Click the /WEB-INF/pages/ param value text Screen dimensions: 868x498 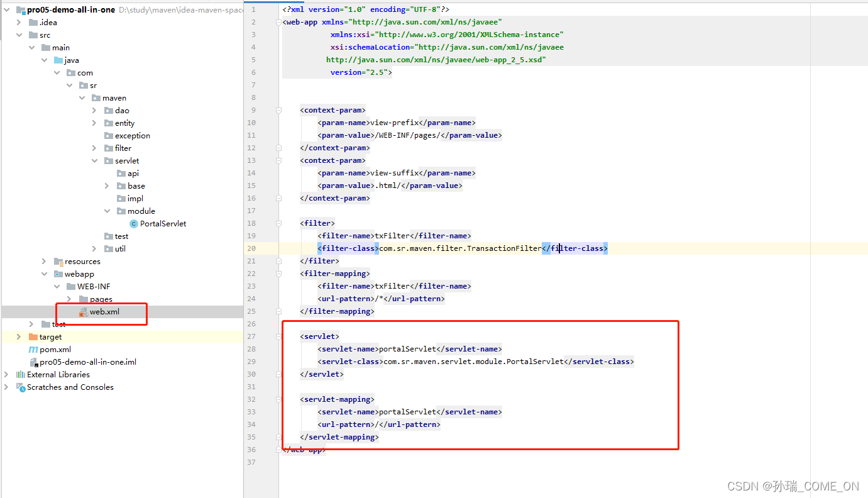pos(406,135)
